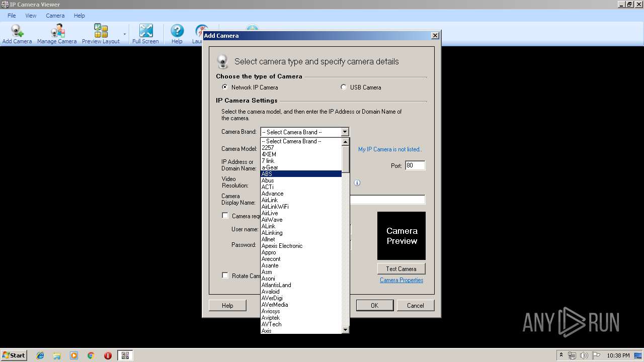Select Abus from the brand list

(301, 180)
